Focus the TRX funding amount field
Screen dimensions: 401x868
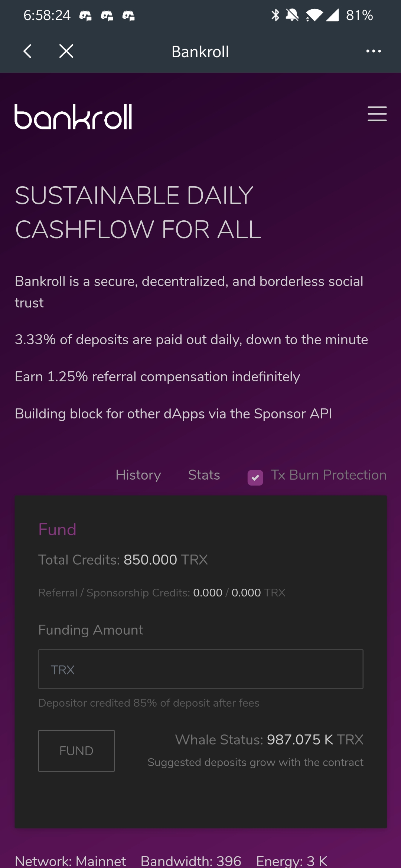pos(200,669)
